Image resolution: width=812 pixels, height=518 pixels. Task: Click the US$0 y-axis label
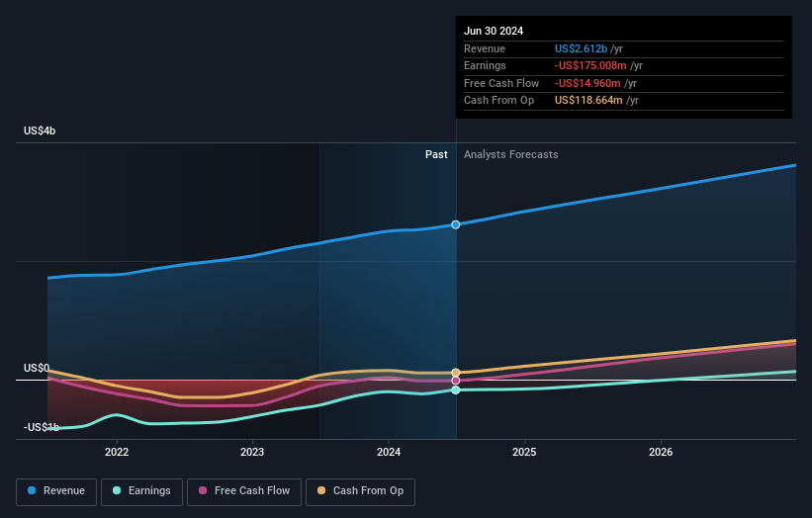(37, 368)
